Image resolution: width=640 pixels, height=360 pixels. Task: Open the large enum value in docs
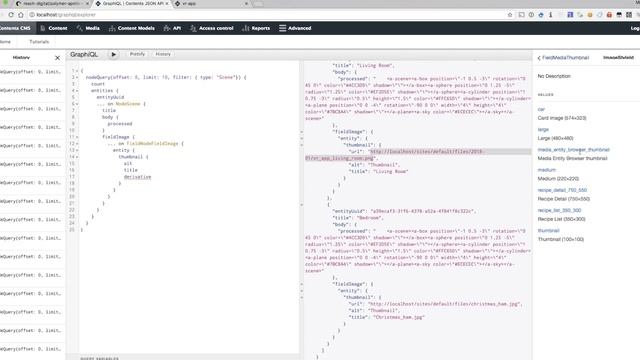click(543, 129)
